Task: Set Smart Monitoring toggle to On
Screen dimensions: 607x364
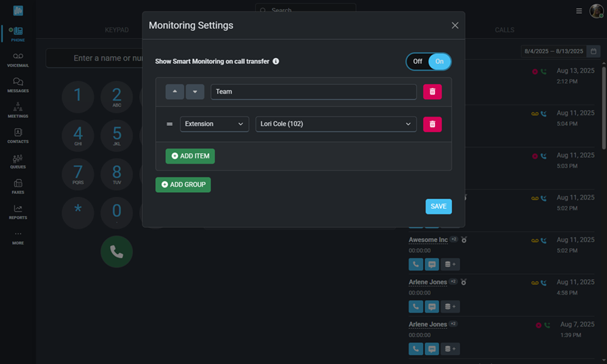Action: (x=439, y=61)
